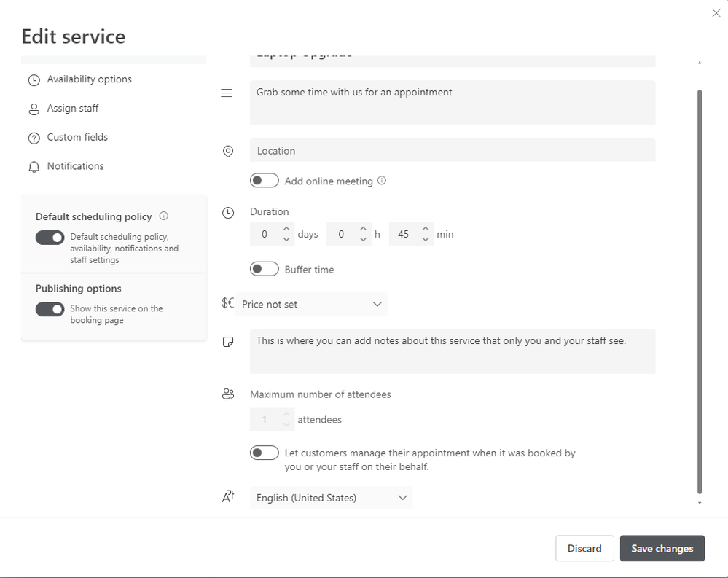728x578 pixels.
Task: Open the Availability options section
Action: [x=89, y=79]
